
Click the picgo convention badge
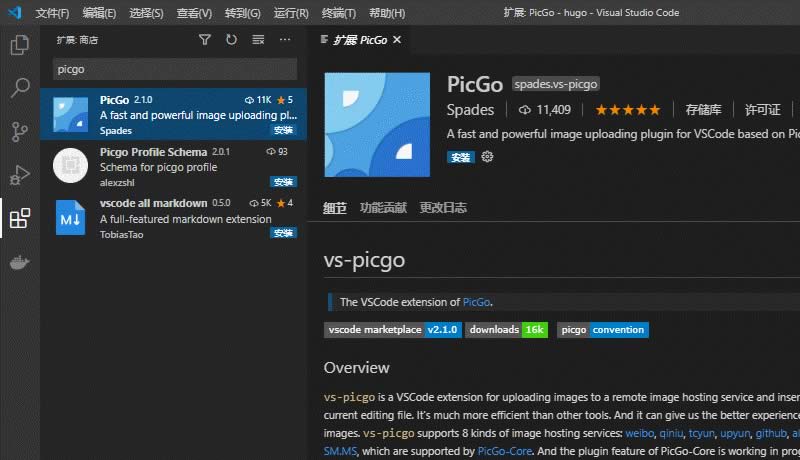coord(603,330)
